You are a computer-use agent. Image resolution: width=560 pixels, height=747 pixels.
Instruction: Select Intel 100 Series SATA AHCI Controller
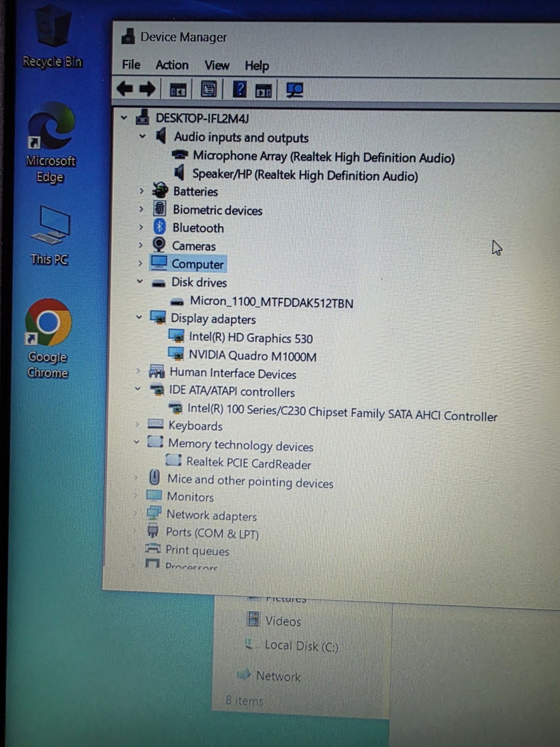pyautogui.click(x=342, y=413)
